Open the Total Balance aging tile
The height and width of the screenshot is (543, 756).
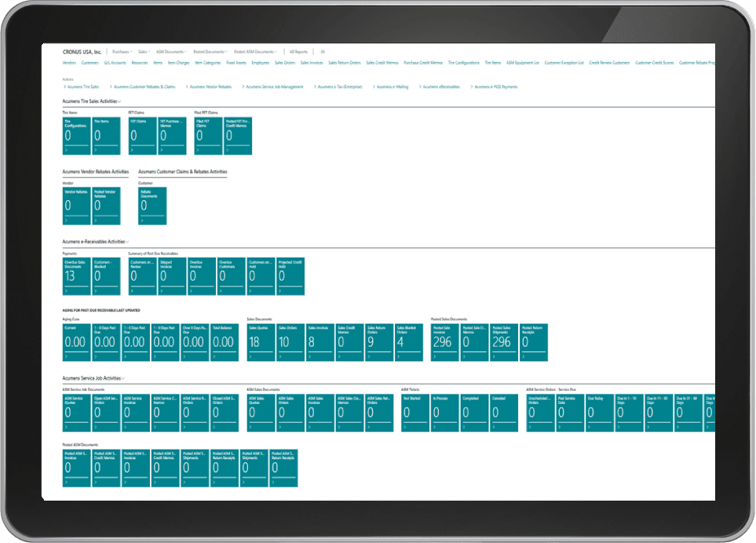225,342
